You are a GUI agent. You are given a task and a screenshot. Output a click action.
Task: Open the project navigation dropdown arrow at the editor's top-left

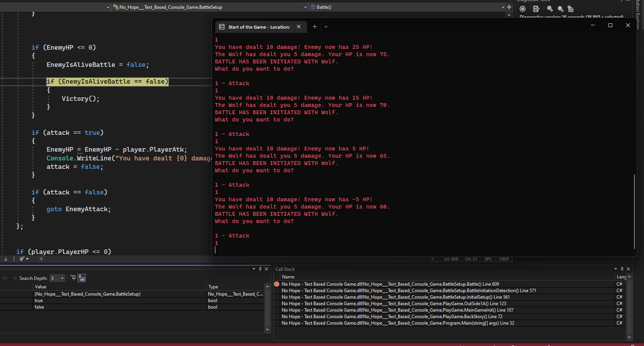point(108,7)
